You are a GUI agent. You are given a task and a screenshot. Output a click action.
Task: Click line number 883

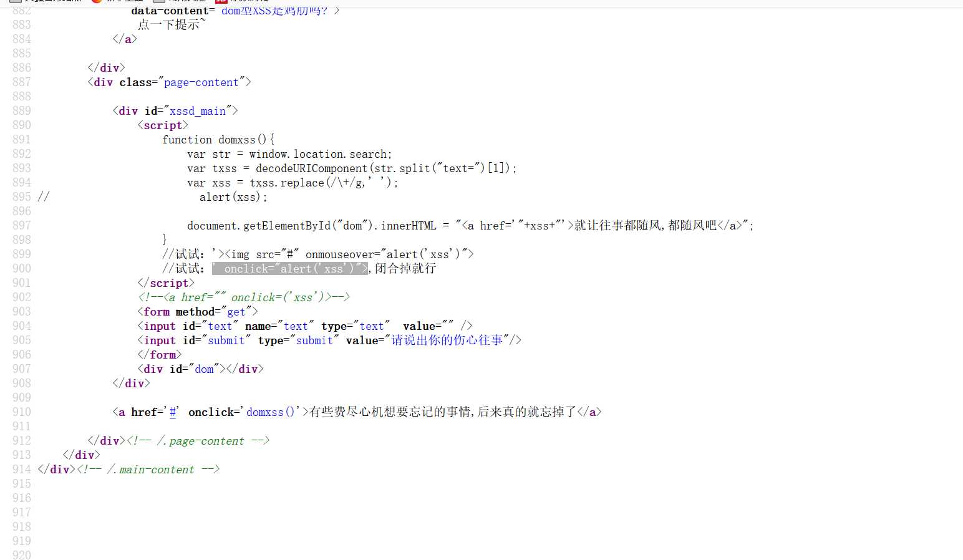[21, 24]
